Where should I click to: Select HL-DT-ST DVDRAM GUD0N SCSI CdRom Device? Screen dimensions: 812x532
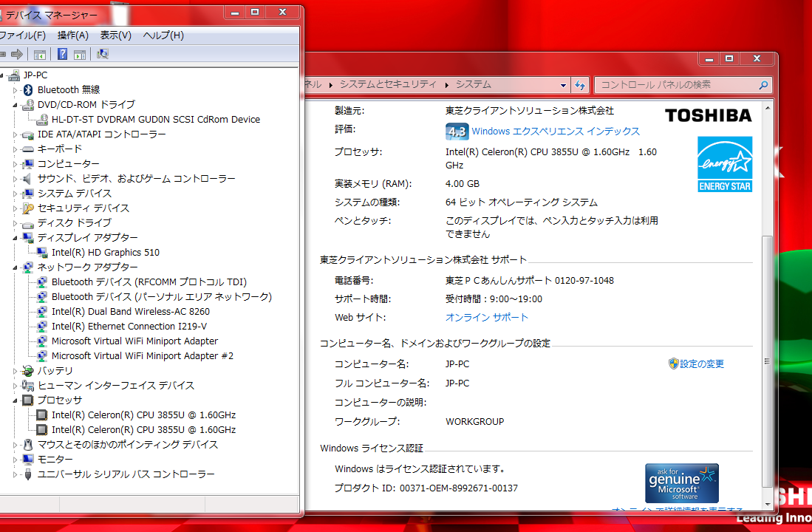tap(155, 120)
